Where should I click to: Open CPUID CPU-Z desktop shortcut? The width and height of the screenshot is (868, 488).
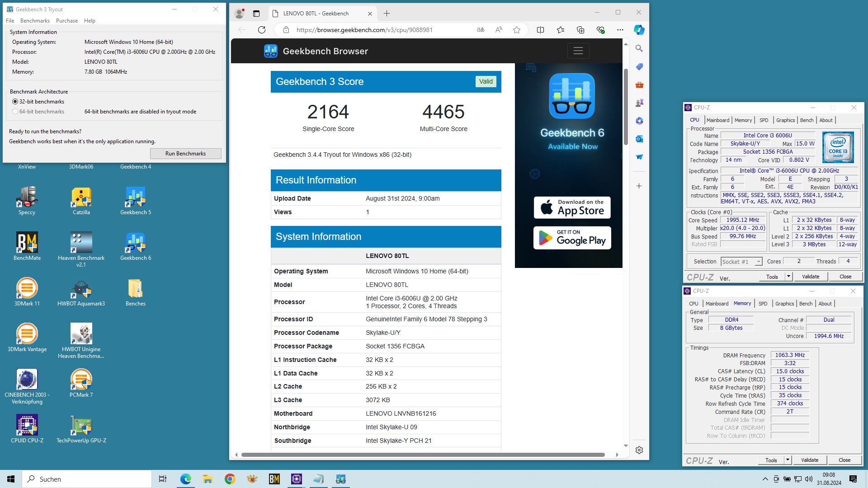tap(27, 429)
